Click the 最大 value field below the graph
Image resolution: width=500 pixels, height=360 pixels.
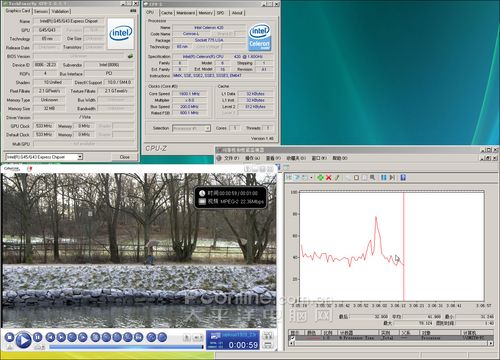pyautogui.click(x=413, y=323)
